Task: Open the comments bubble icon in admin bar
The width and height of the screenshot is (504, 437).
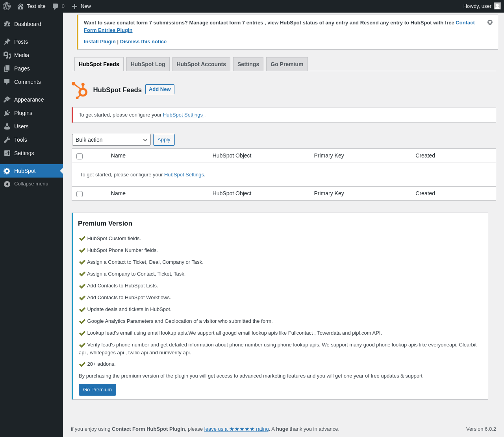Action: [56, 6]
